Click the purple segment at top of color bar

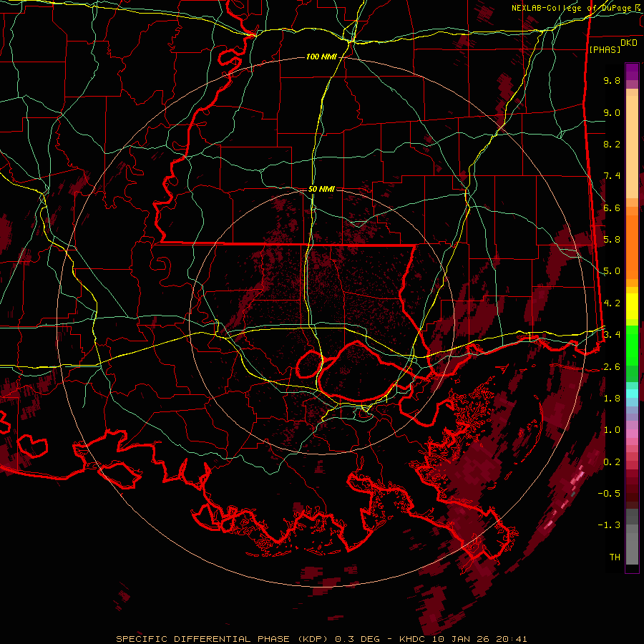tap(632, 72)
